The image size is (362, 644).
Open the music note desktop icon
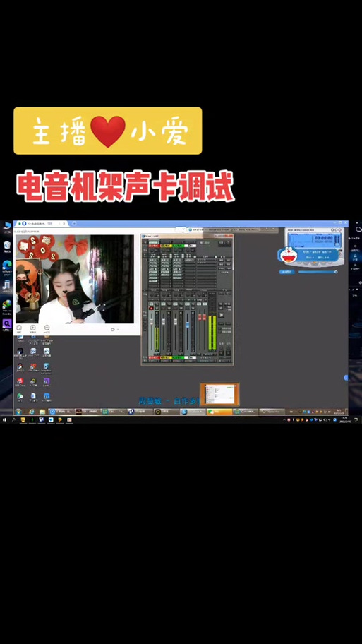(7, 284)
